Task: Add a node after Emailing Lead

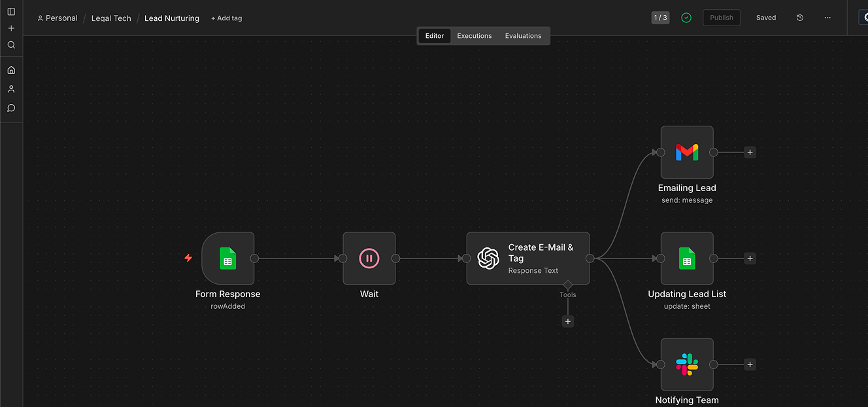Action: point(750,152)
